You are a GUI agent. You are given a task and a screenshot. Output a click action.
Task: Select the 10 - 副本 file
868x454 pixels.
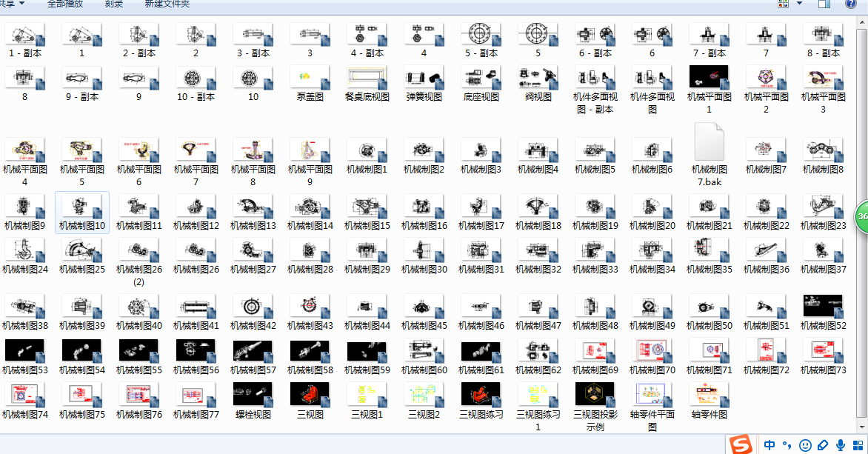196,84
